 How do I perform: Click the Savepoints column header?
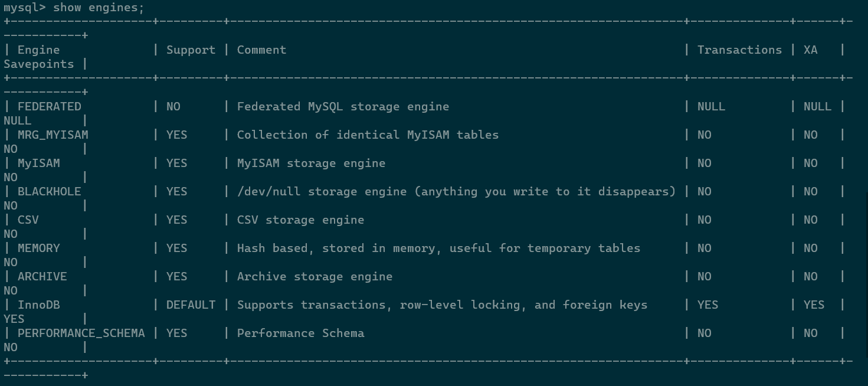39,64
